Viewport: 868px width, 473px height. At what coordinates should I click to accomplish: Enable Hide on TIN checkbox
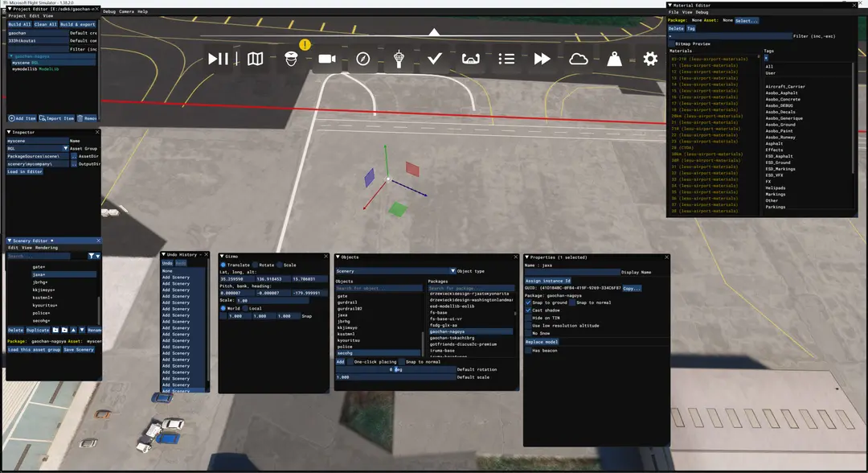pyautogui.click(x=528, y=318)
